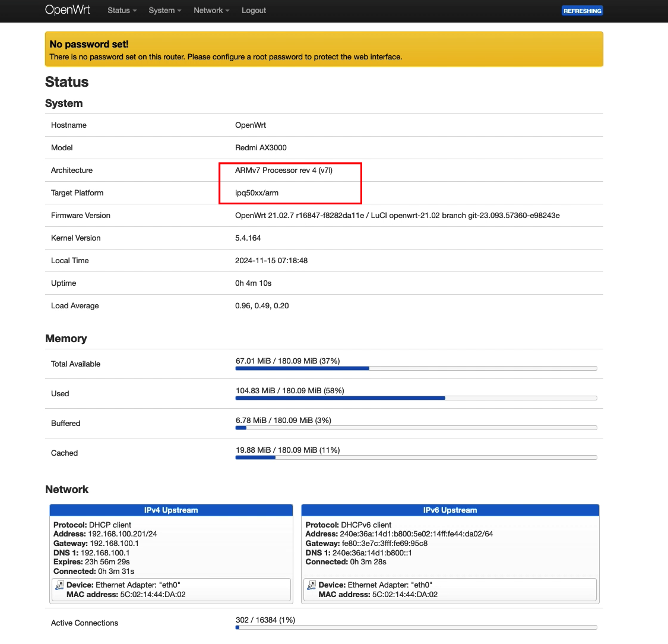Toggle the REFRESHING auto-refresh badge
The width and height of the screenshot is (668, 644).
[x=582, y=11]
